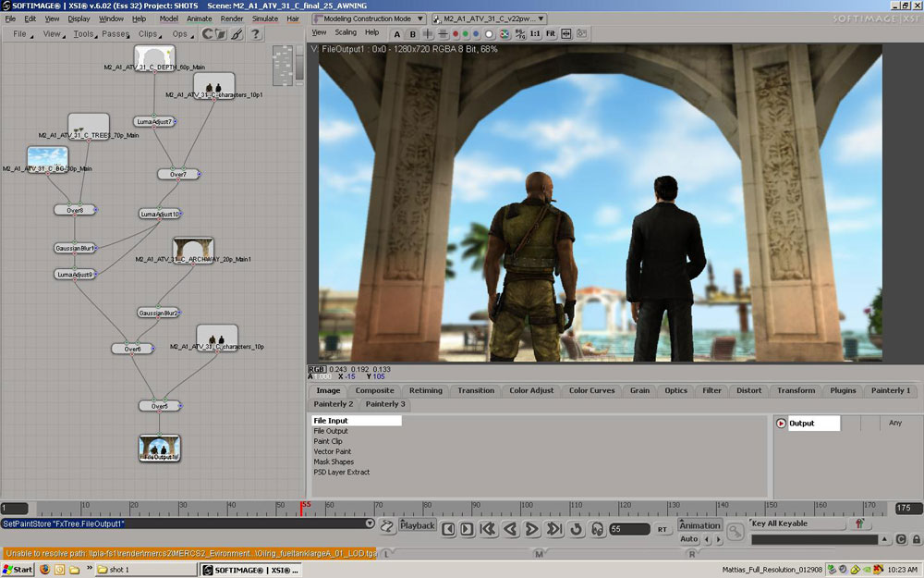924x578 pixels.
Task: Select the Over5 node in the FxTree
Action: tap(160, 406)
